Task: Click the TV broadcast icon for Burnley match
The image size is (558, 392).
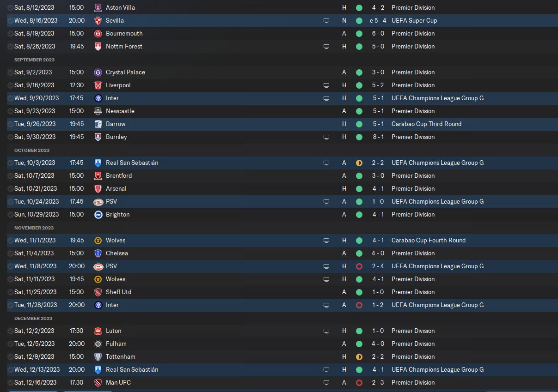Action: [x=326, y=137]
